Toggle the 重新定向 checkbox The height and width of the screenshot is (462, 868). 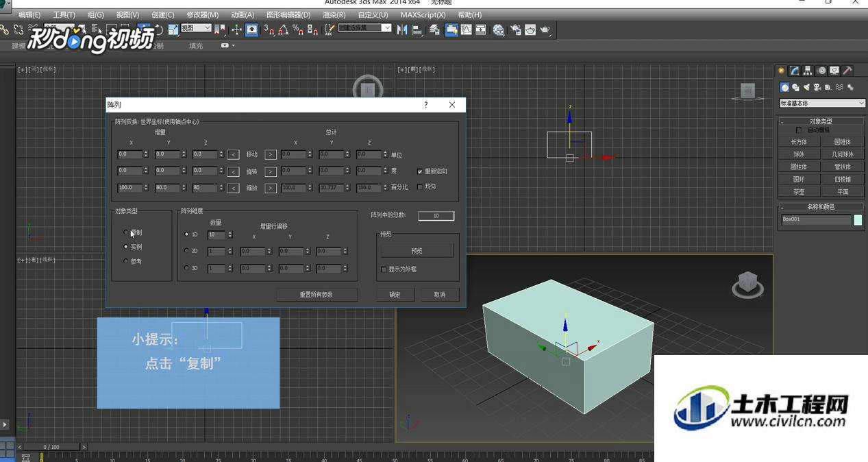420,171
